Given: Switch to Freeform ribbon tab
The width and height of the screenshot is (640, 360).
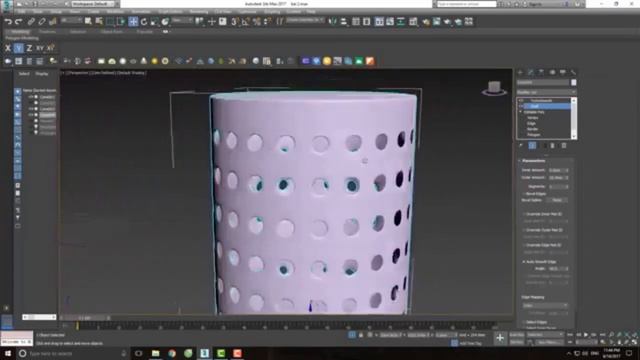Looking at the screenshot, I should [x=47, y=32].
